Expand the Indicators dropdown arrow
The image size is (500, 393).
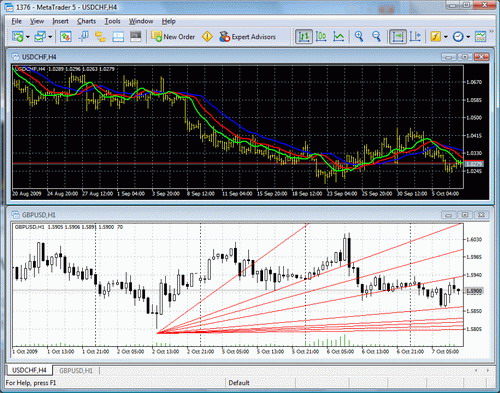(446, 37)
